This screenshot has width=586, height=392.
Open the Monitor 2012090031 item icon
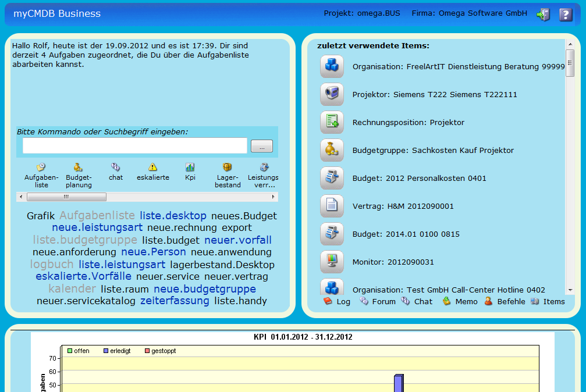pyautogui.click(x=332, y=262)
